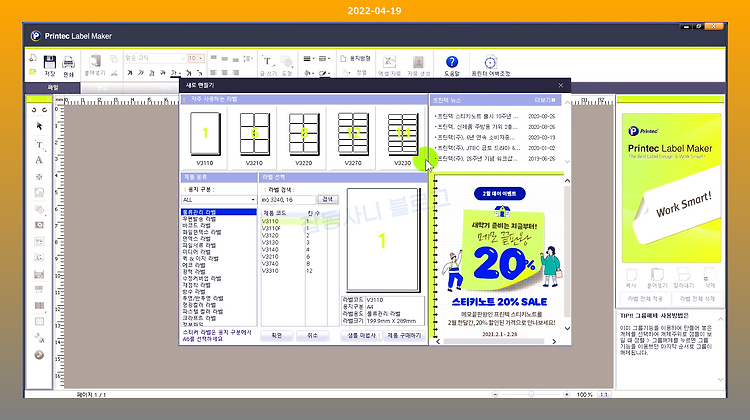Click the Print (인쇄) toolbar icon

click(x=68, y=66)
